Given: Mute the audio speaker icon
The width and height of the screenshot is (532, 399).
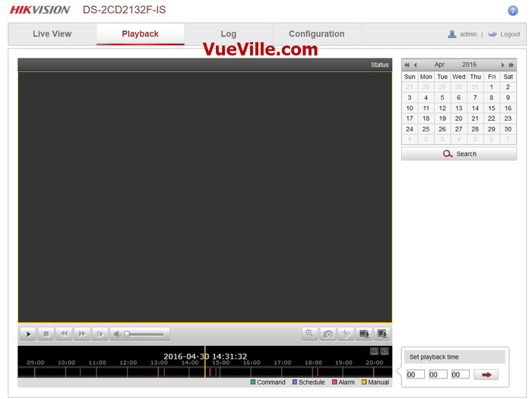Looking at the screenshot, I should click(x=117, y=334).
